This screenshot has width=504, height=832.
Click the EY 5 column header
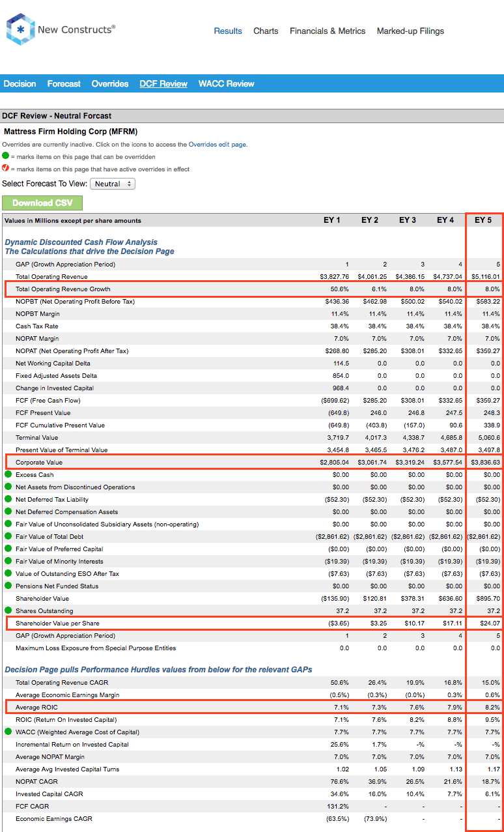483,220
